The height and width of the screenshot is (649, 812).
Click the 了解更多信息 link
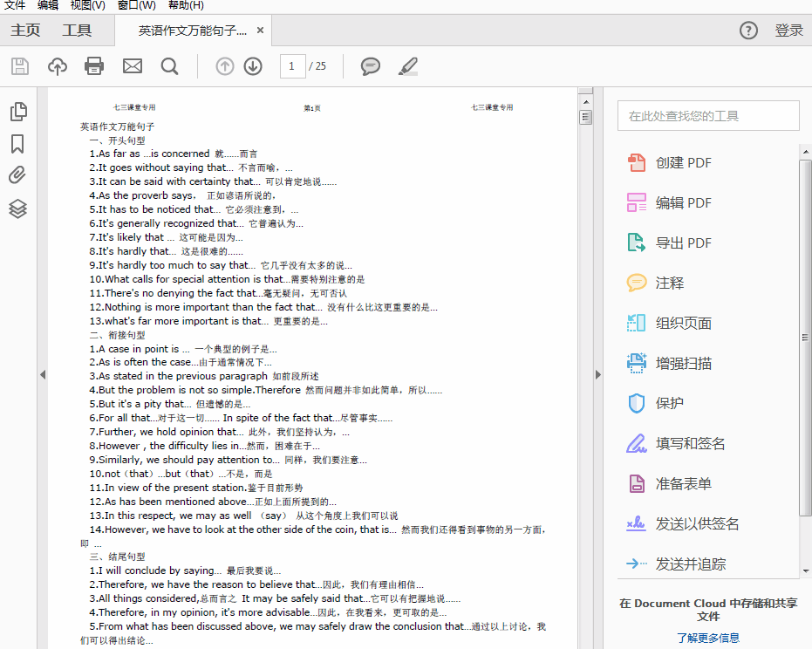point(707,638)
